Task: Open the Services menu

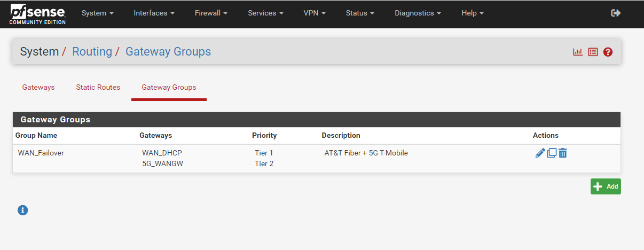Action: pyautogui.click(x=265, y=13)
